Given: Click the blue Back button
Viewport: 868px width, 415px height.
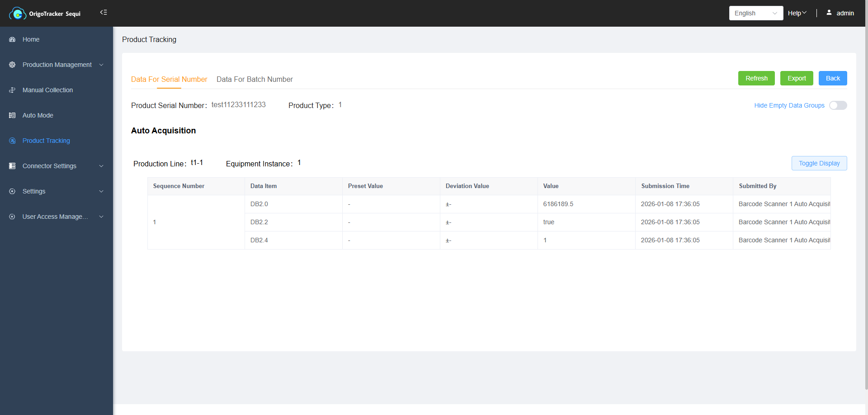Looking at the screenshot, I should coord(832,78).
